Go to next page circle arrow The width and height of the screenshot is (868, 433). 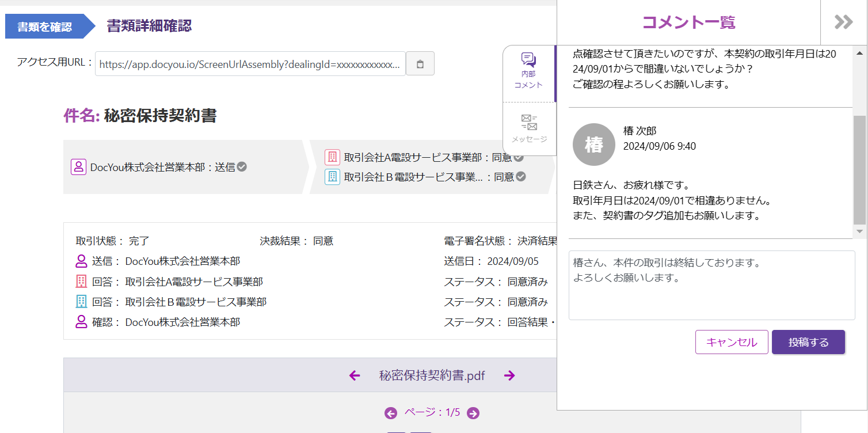pyautogui.click(x=473, y=413)
